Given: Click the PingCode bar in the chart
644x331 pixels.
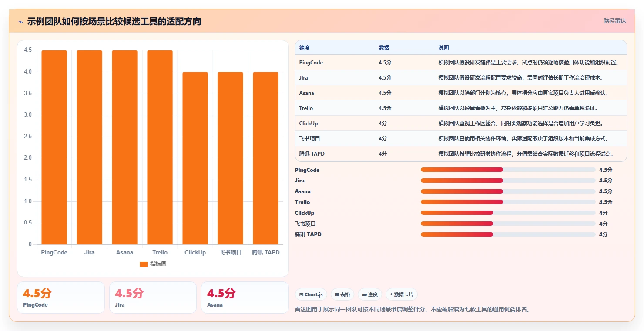Looking at the screenshot, I should (54, 147).
